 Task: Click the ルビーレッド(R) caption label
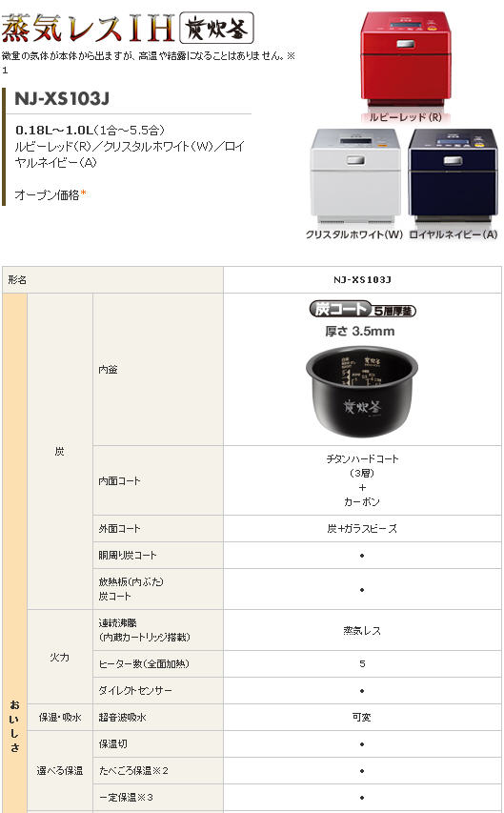pos(405,117)
